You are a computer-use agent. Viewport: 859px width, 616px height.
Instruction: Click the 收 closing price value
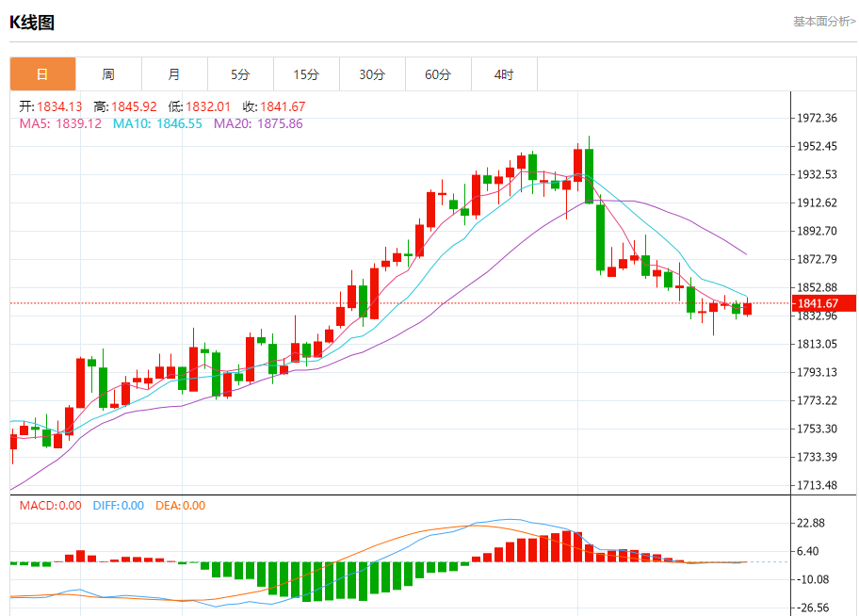tap(283, 107)
